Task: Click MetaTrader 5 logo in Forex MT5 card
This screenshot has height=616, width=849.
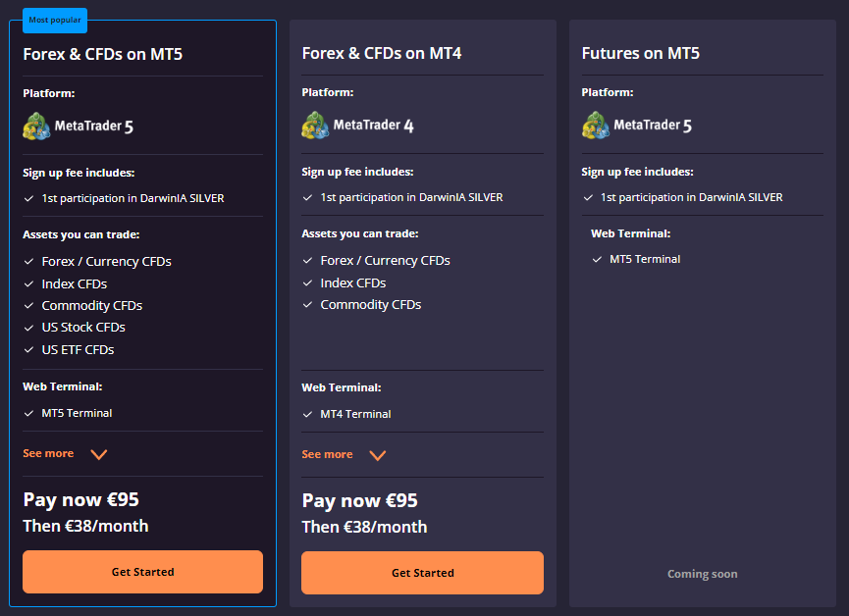Action: pyautogui.click(x=78, y=127)
